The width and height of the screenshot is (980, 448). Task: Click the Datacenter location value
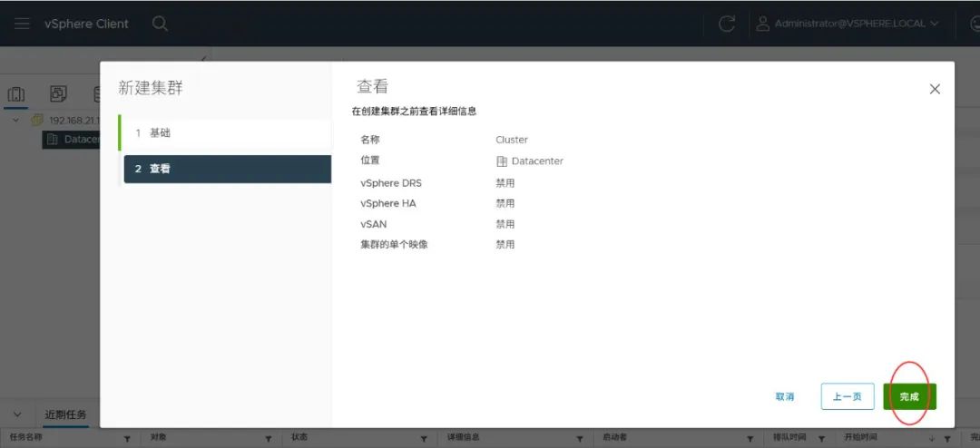coord(537,161)
